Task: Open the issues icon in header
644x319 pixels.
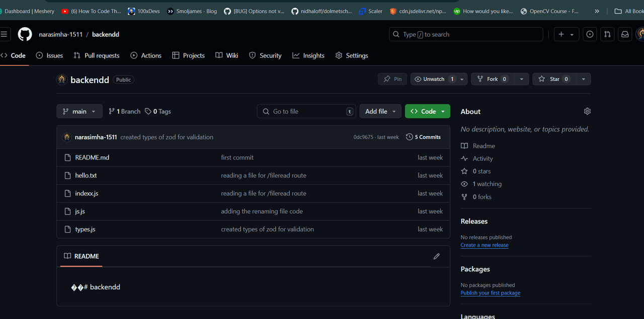Action: [x=590, y=34]
